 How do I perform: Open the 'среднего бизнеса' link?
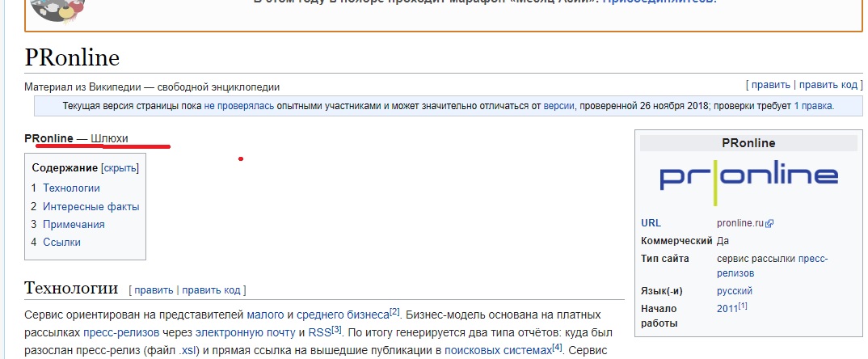click(343, 315)
